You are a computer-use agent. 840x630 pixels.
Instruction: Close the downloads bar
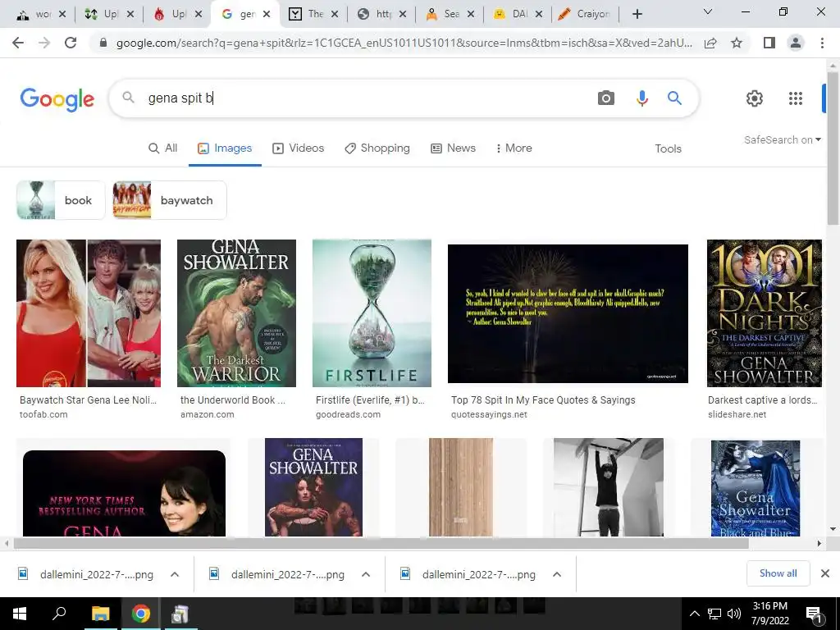coord(825,573)
